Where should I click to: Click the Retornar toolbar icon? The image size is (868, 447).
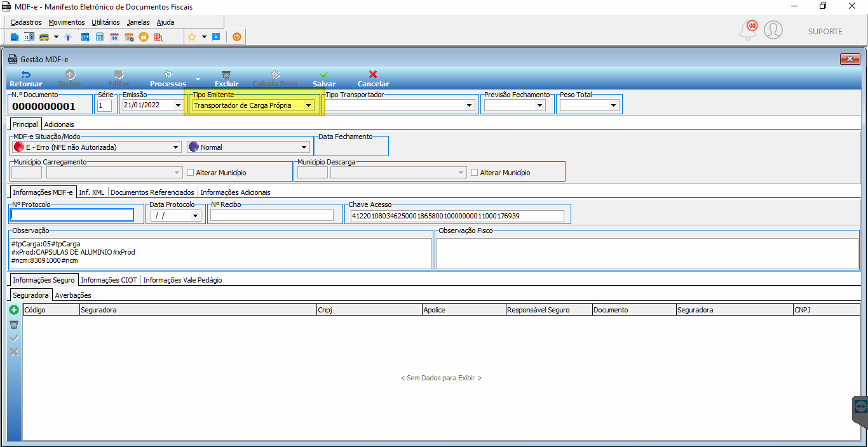click(26, 79)
